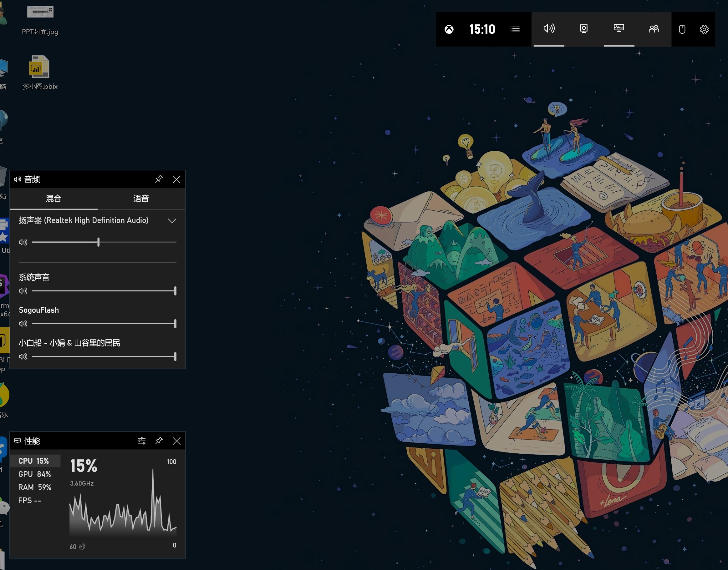Image resolution: width=728 pixels, height=570 pixels.
Task: Open Performance widget options sliders icon
Action: click(141, 441)
